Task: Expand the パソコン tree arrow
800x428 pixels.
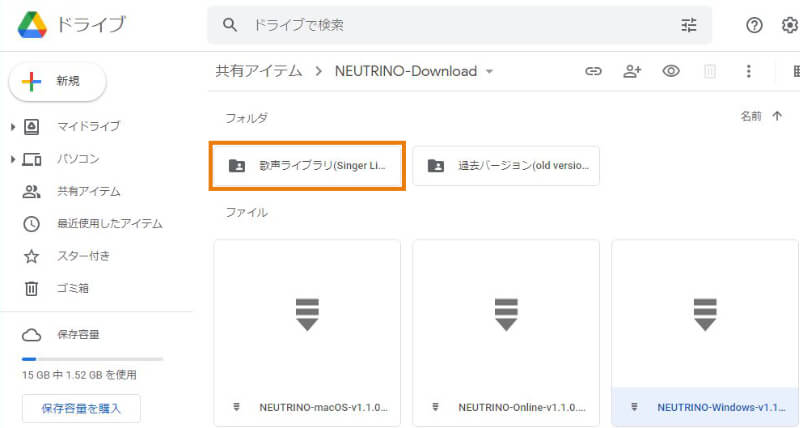Action: 13,159
